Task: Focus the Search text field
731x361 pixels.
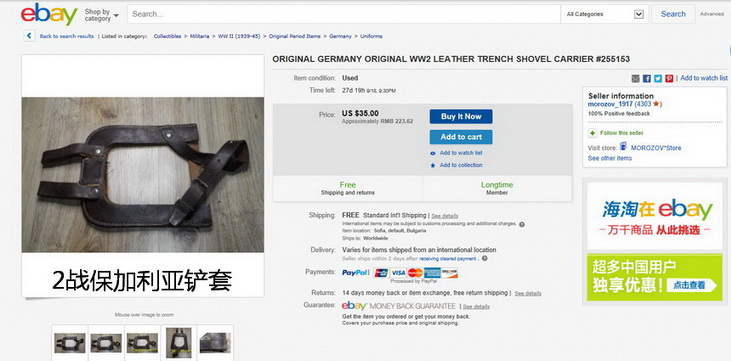Action: [x=344, y=14]
